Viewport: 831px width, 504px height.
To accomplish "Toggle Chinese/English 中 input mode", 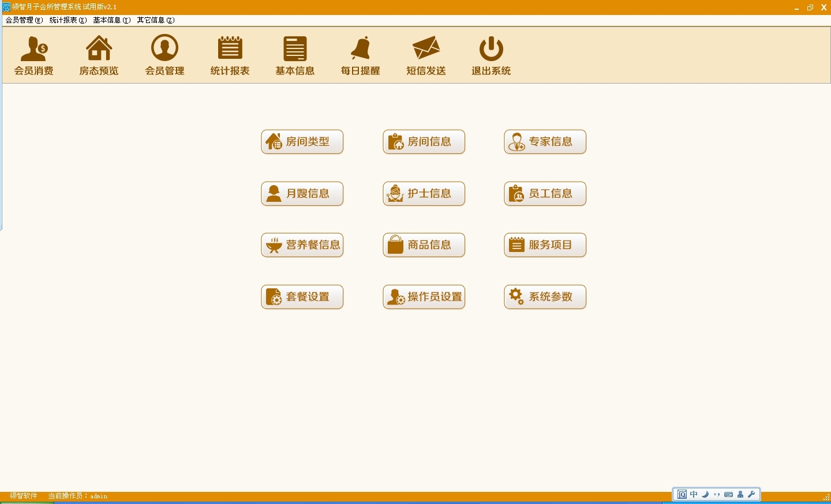I will pos(694,494).
